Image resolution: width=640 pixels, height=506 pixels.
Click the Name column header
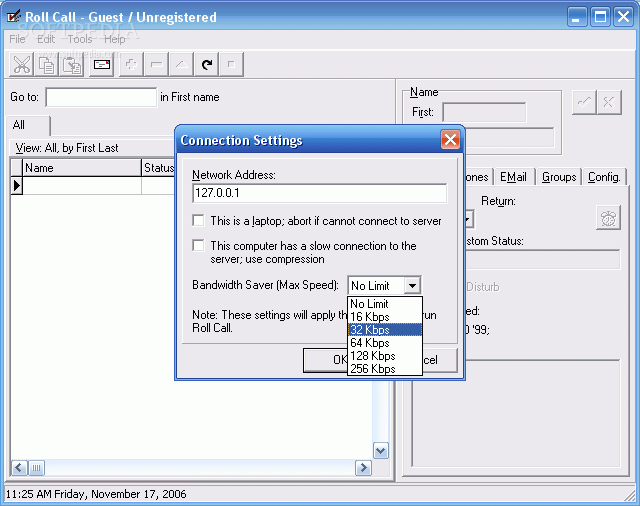(x=82, y=168)
